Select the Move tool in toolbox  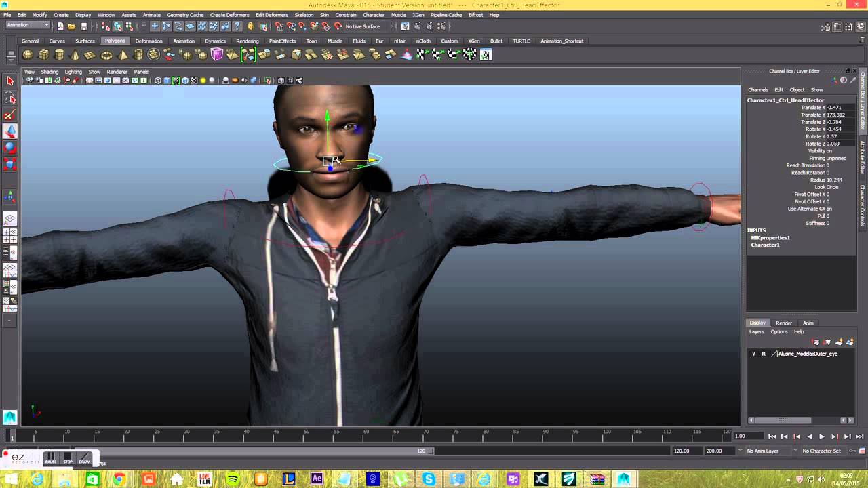[x=9, y=131]
